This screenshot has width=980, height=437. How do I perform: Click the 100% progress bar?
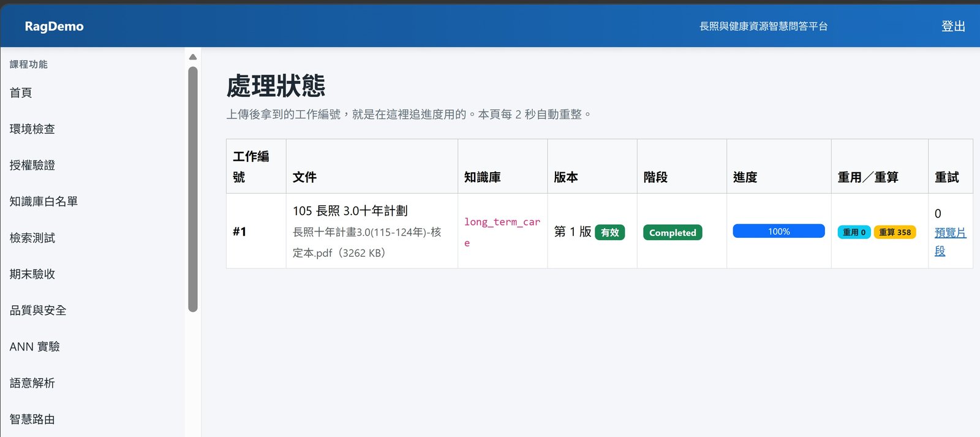click(x=778, y=231)
